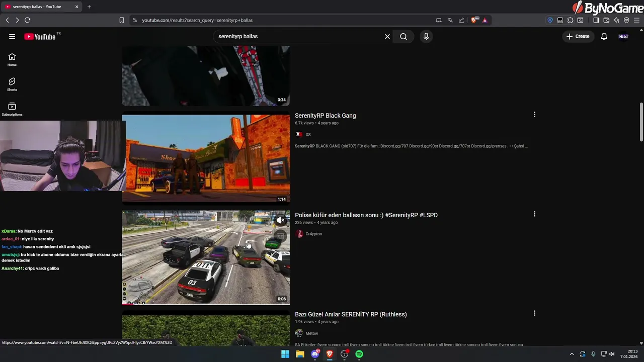Open more options for Polise küfür eden video
This screenshot has width=644, height=362.
click(x=534, y=214)
